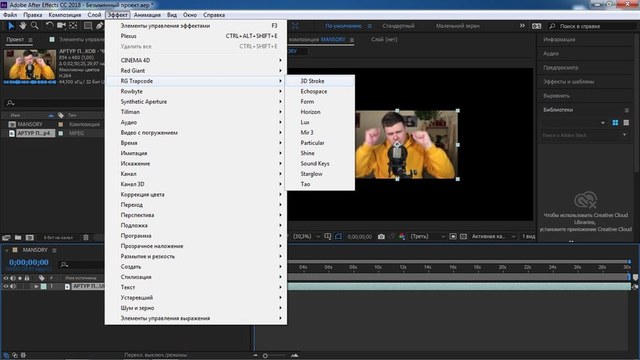
Task: Switch libraries to list view
Action: (626, 122)
